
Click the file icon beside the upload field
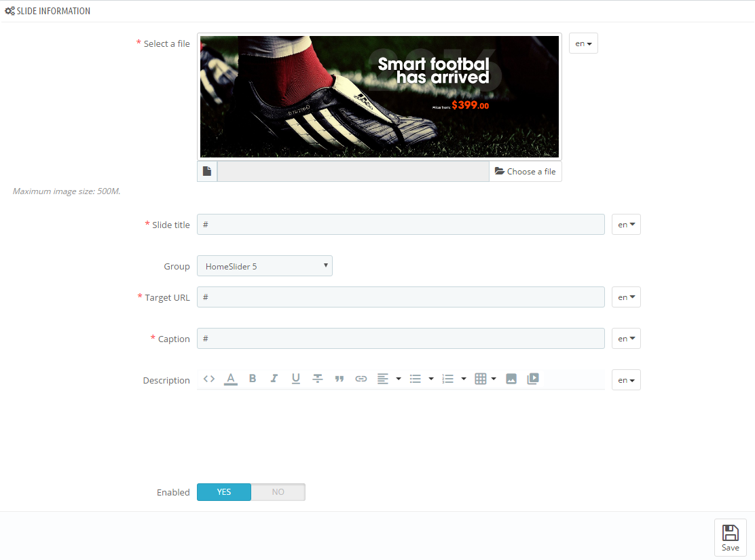(207, 172)
